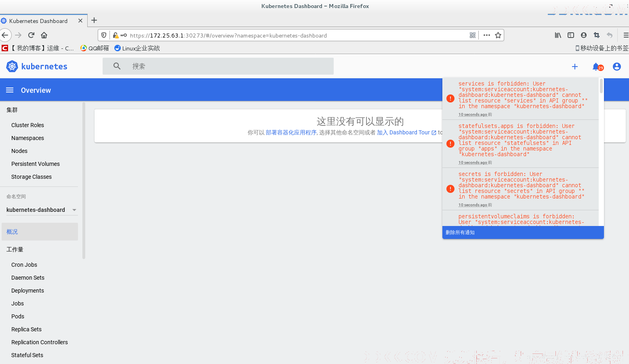Open a new browser tab
Viewport: 629px width, 364px height.
click(94, 20)
